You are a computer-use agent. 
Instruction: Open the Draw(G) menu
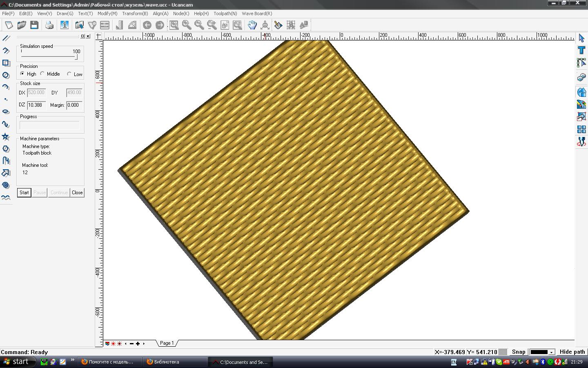(x=65, y=13)
